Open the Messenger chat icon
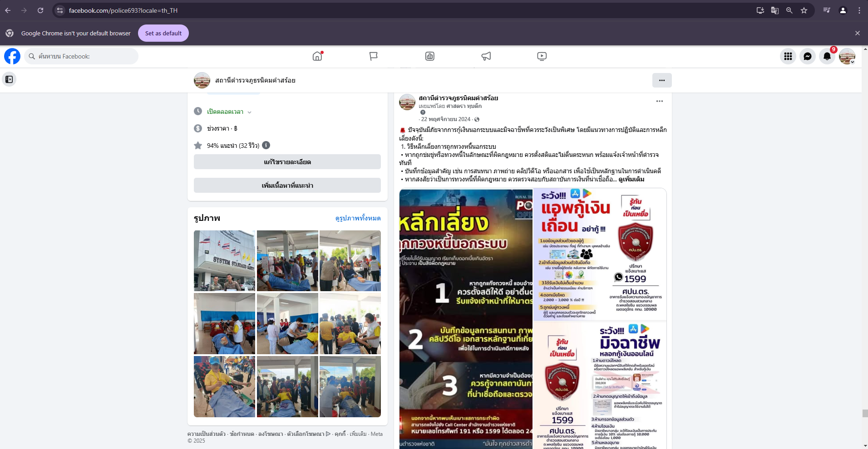This screenshot has height=449, width=868. click(807, 56)
